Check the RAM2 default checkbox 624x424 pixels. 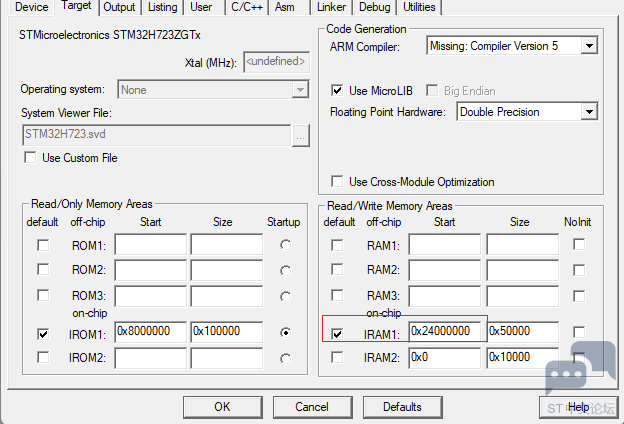[337, 270]
